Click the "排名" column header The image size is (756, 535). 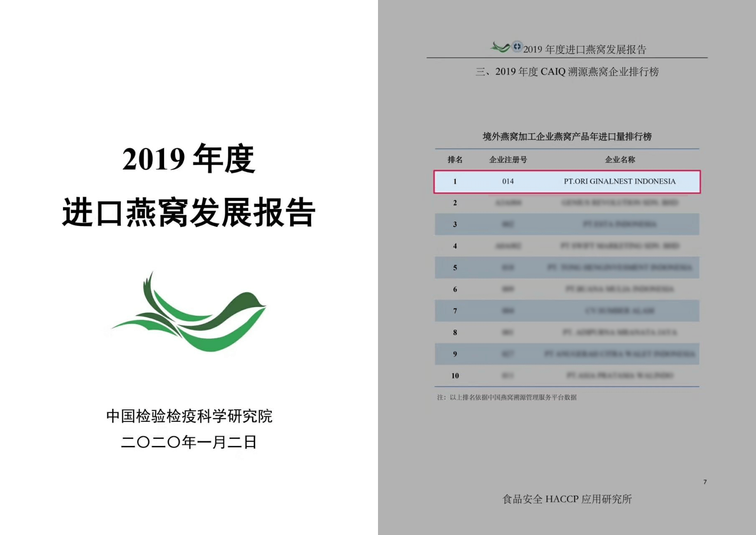point(455,160)
